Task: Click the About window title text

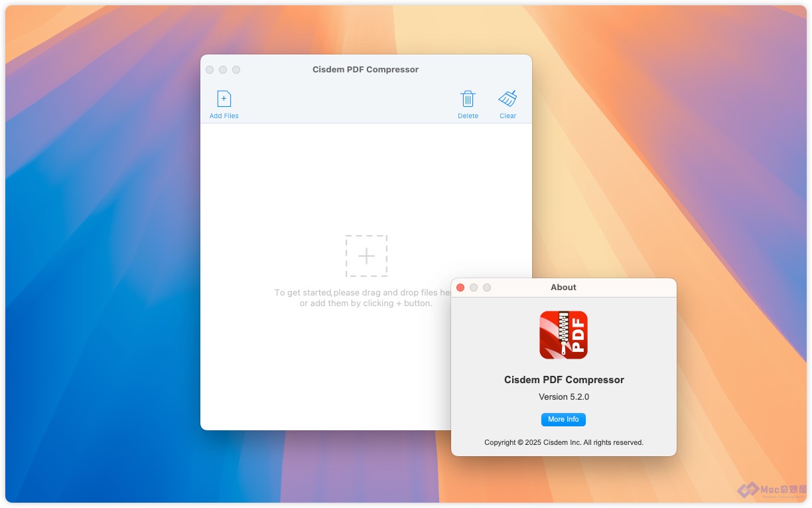Action: [x=563, y=288]
